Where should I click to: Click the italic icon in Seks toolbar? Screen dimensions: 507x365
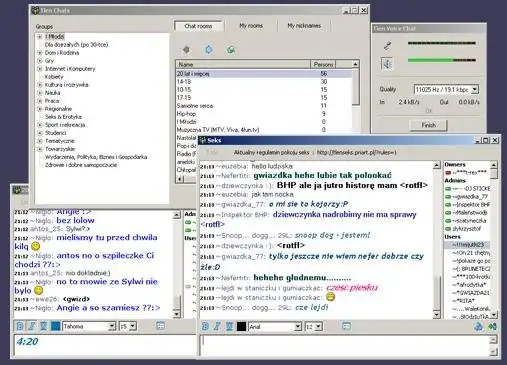click(217, 326)
